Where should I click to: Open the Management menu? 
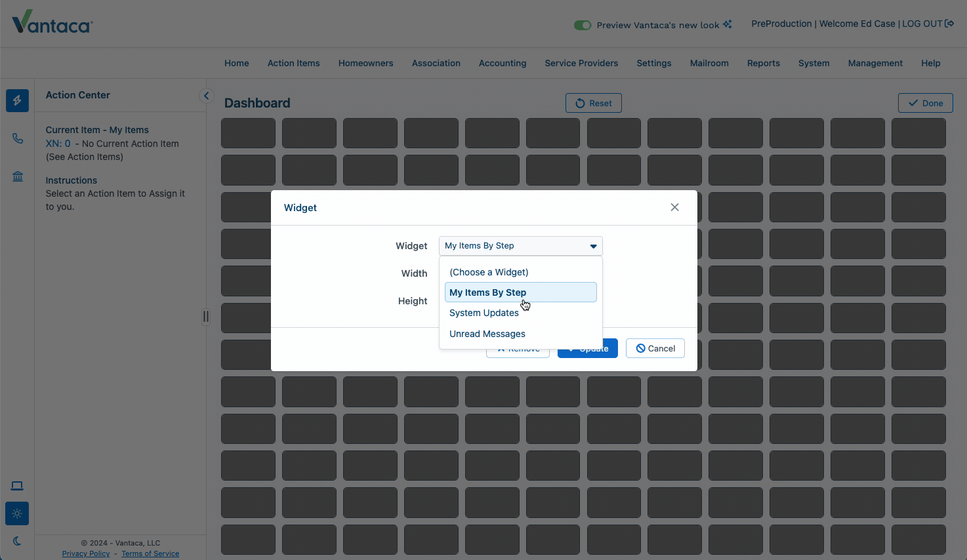click(x=875, y=63)
